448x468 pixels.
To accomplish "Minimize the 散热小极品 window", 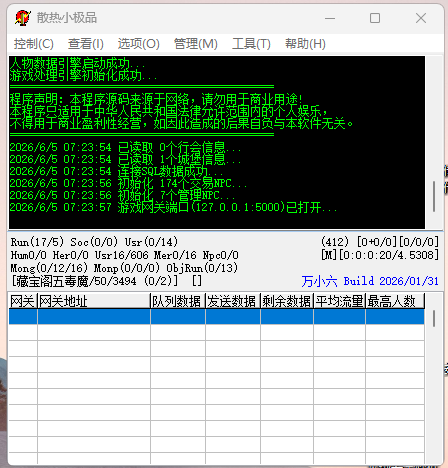I will (x=330, y=18).
